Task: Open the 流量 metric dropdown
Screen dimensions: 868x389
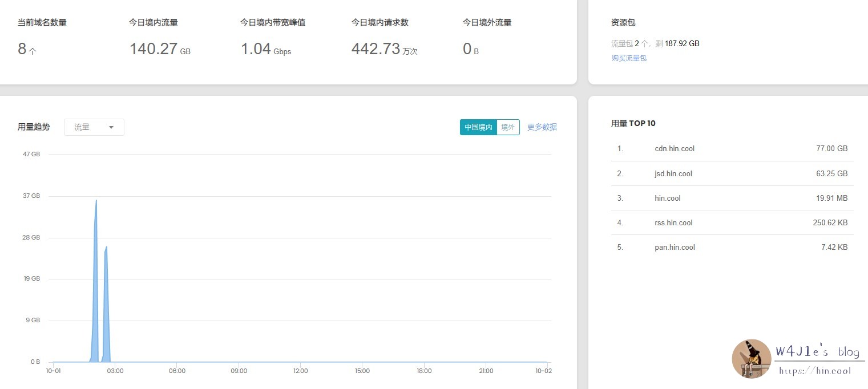Action: [86, 127]
